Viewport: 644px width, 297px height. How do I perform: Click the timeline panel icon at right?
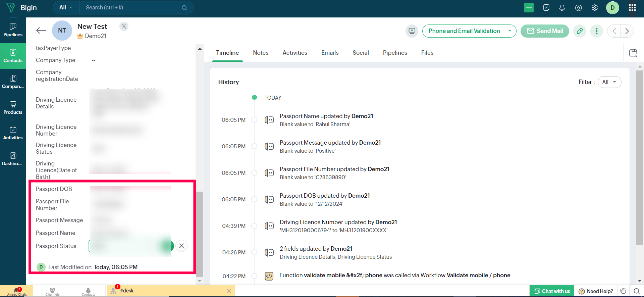[633, 53]
